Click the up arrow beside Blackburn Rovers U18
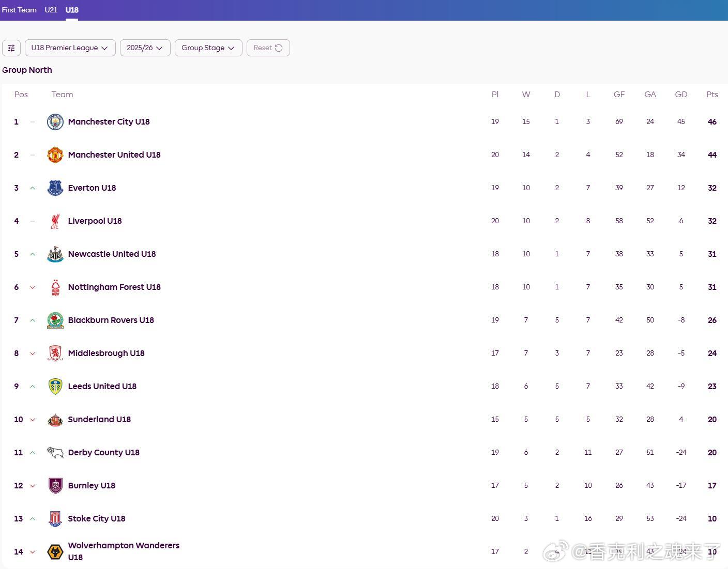Image resolution: width=728 pixels, height=569 pixels. (x=33, y=320)
